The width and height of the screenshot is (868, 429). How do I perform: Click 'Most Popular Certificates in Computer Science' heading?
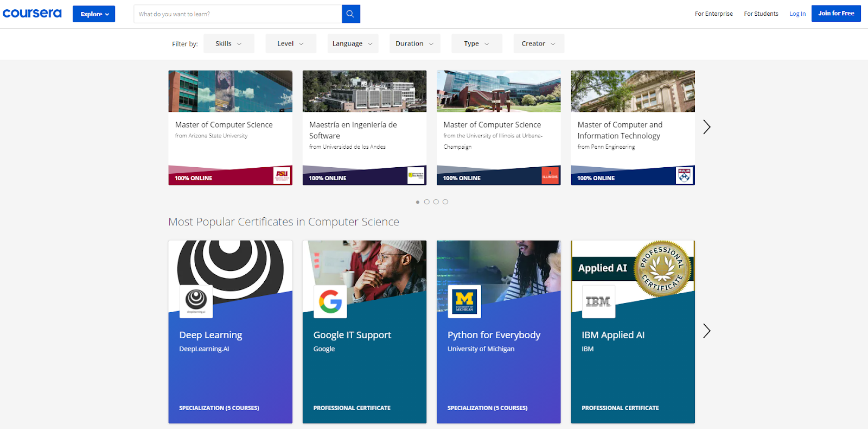284,222
